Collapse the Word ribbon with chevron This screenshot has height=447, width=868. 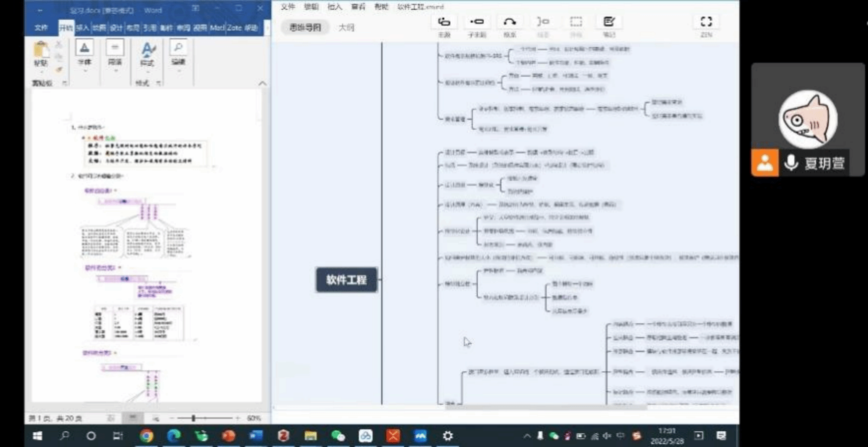(262, 84)
